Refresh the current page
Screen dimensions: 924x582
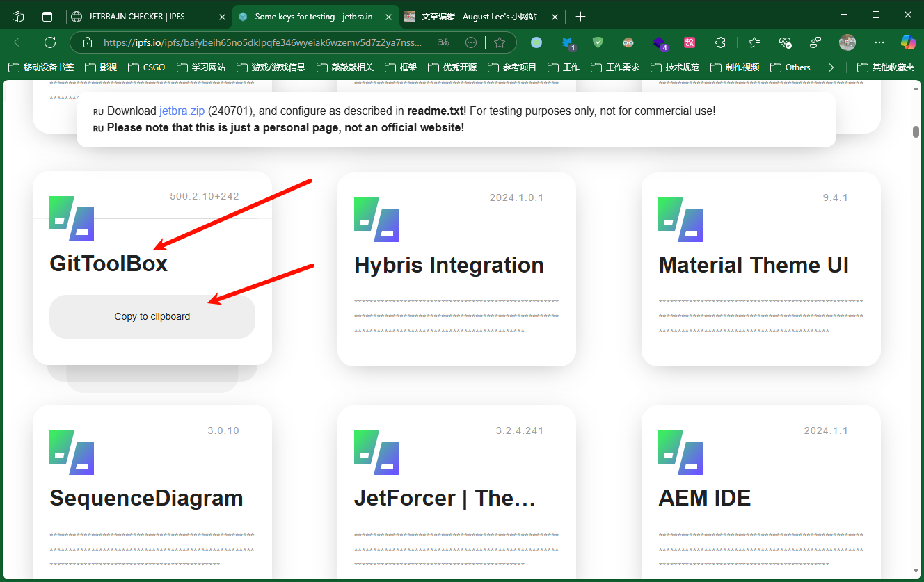coord(50,42)
